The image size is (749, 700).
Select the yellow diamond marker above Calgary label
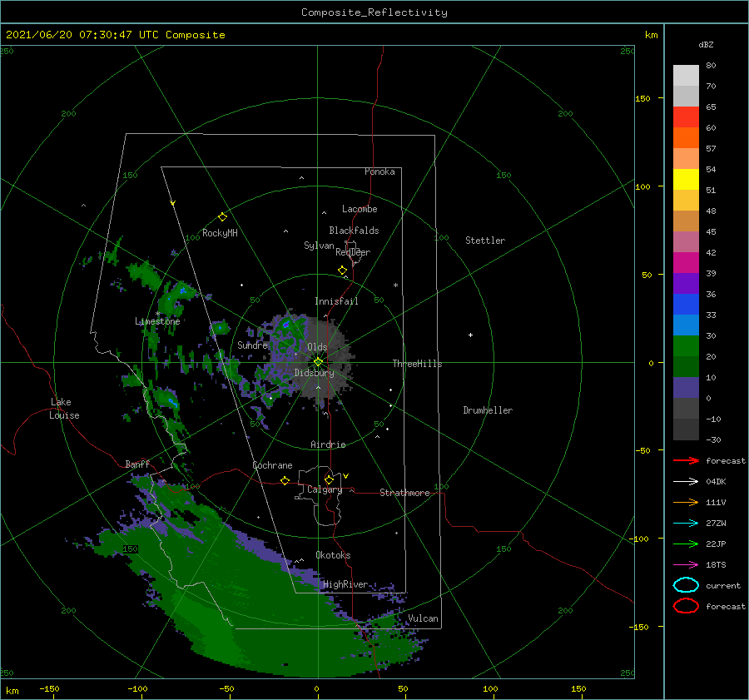pyautogui.click(x=329, y=479)
